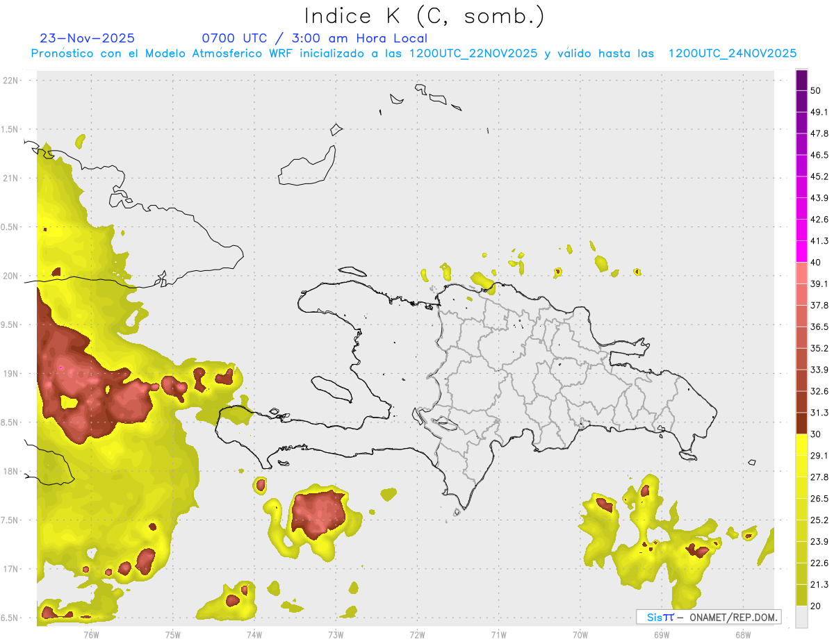Click the "31.3" legend value
The width and height of the screenshot is (834, 644).
click(819, 413)
